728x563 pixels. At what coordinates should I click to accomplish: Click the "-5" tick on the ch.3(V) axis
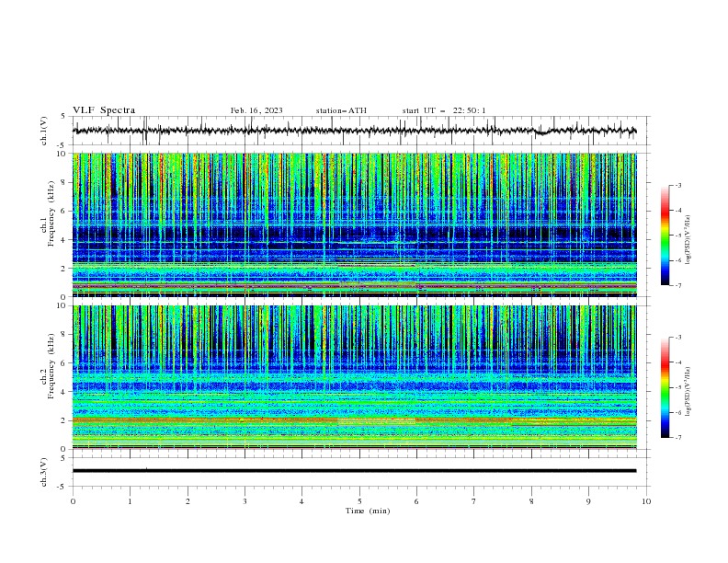tap(63, 487)
